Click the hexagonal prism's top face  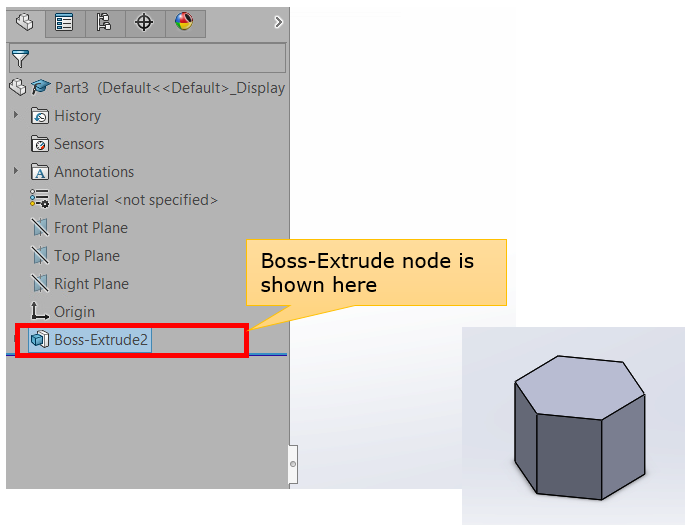pos(580,386)
